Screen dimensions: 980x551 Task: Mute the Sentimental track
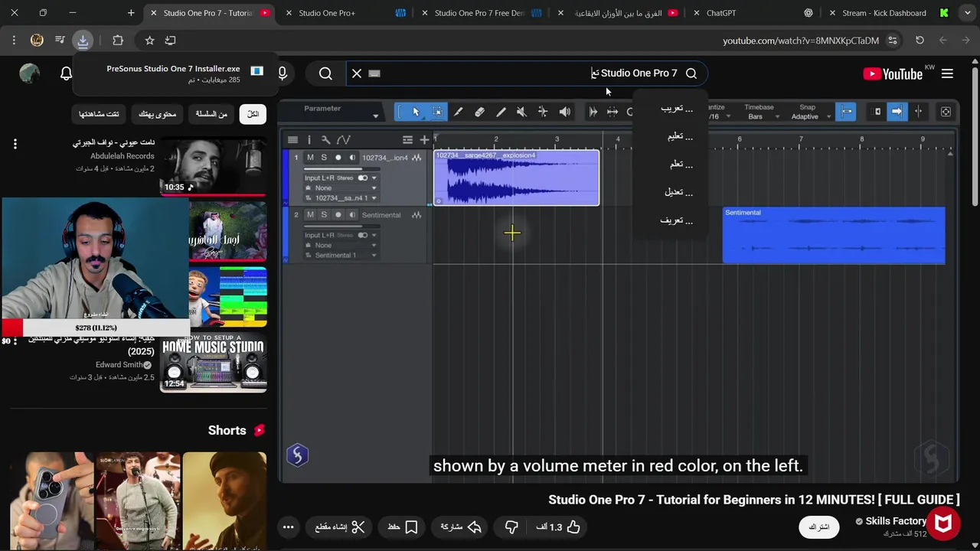coord(310,215)
